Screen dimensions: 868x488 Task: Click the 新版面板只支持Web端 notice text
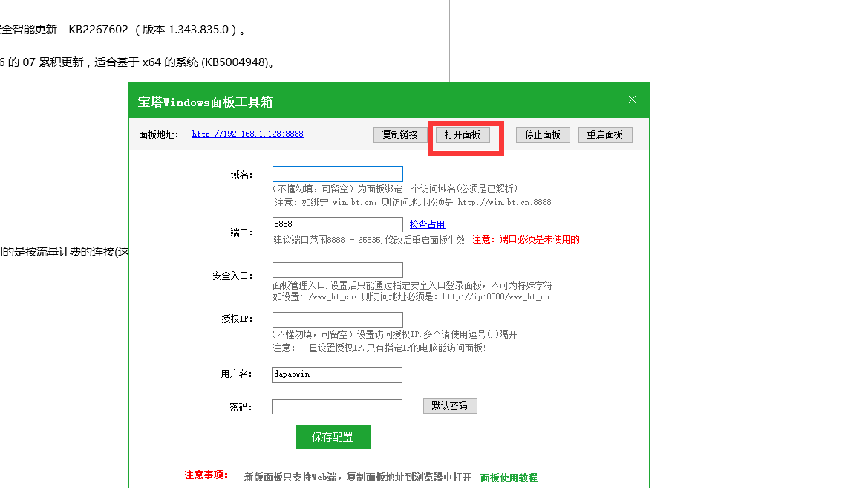click(358, 477)
